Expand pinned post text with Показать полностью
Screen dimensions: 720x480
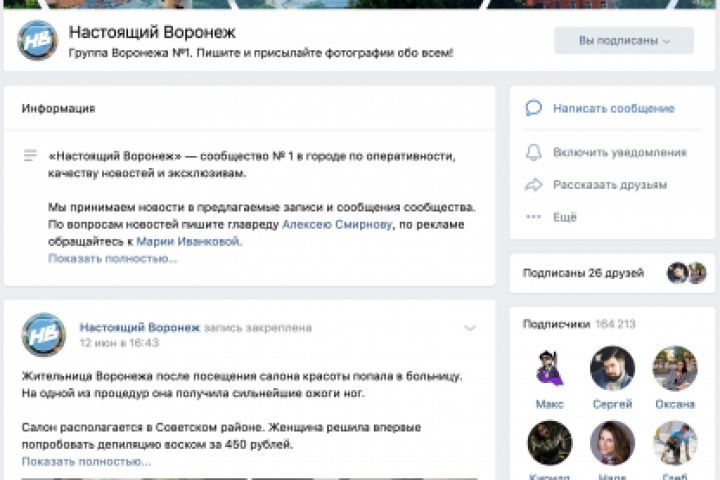click(x=86, y=462)
